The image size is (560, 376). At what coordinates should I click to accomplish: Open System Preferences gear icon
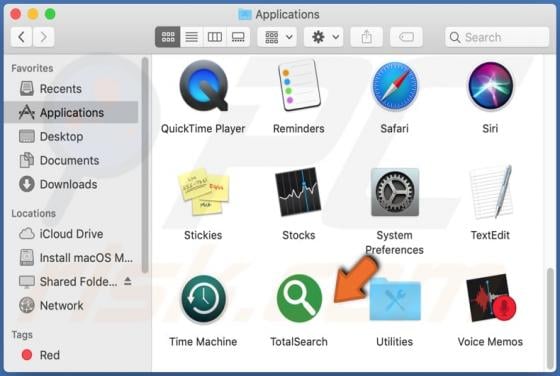(395, 192)
